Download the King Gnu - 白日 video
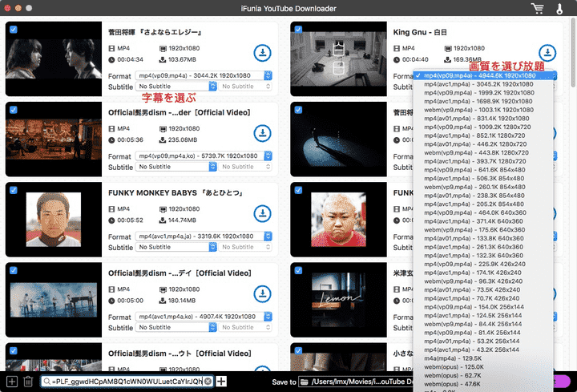Image resolution: width=577 pixels, height=392 pixels. [547, 53]
